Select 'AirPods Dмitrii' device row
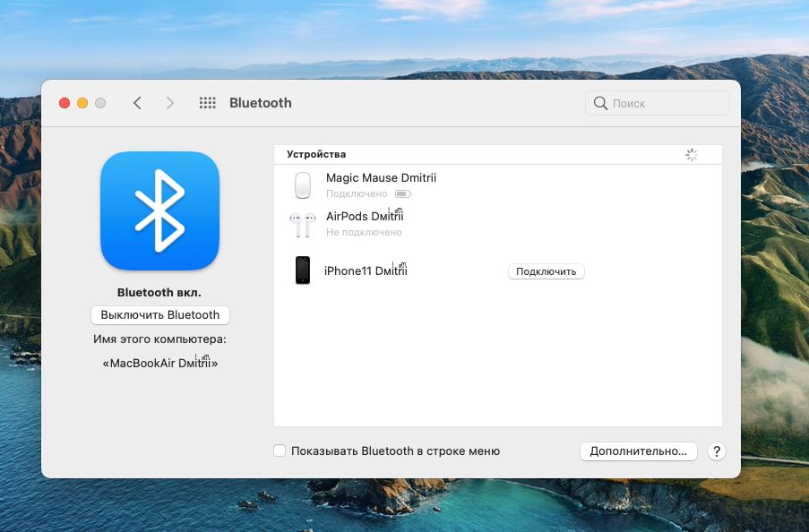 498,224
